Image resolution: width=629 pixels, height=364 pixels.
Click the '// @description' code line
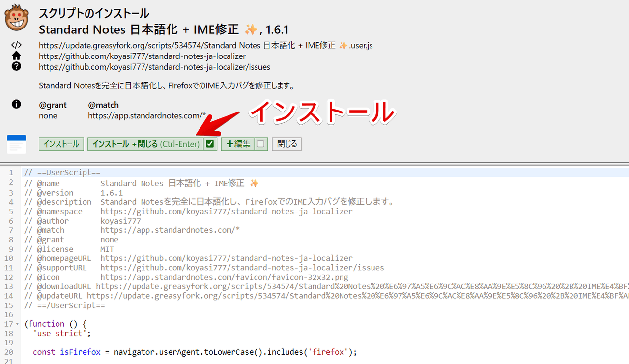[209, 202]
